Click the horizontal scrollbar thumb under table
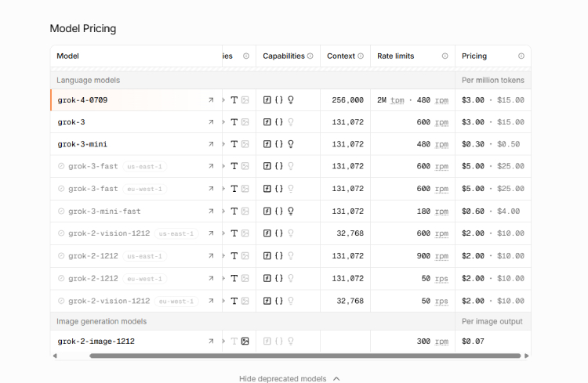The image size is (588, 383). click(x=305, y=356)
